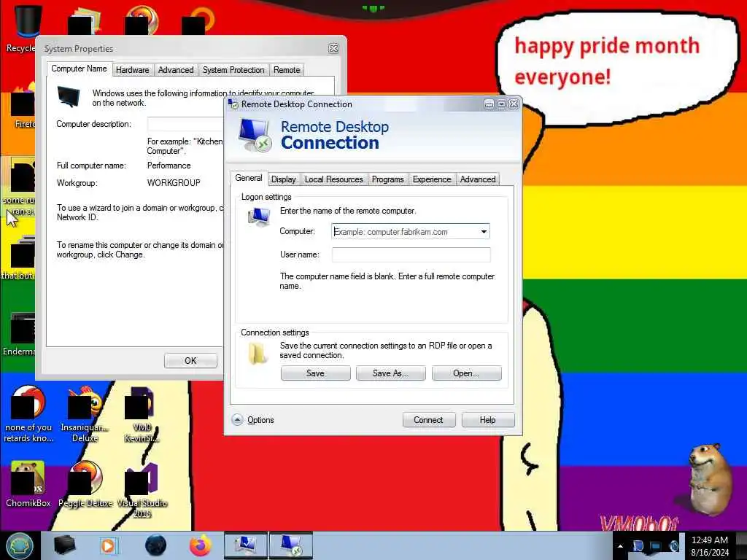The height and width of the screenshot is (560, 747).
Task: Open the 'that but' desktop icon
Action: 18,258
